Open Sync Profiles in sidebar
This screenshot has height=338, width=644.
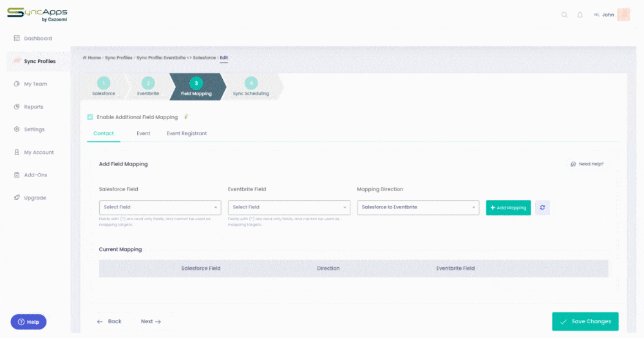[39, 61]
